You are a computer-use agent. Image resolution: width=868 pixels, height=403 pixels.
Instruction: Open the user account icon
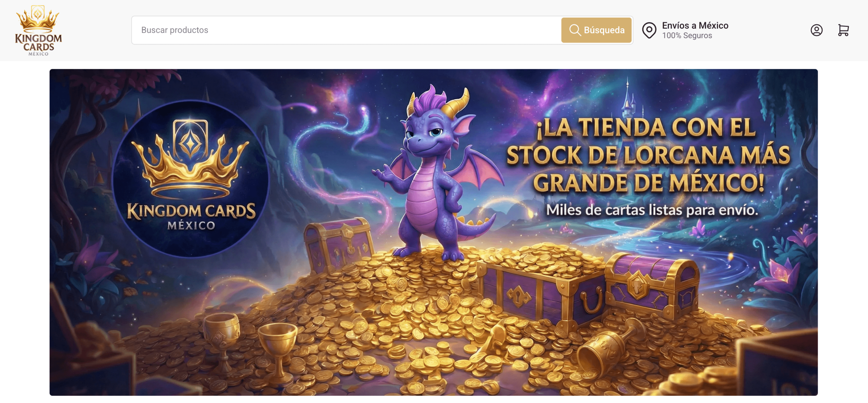click(x=817, y=30)
